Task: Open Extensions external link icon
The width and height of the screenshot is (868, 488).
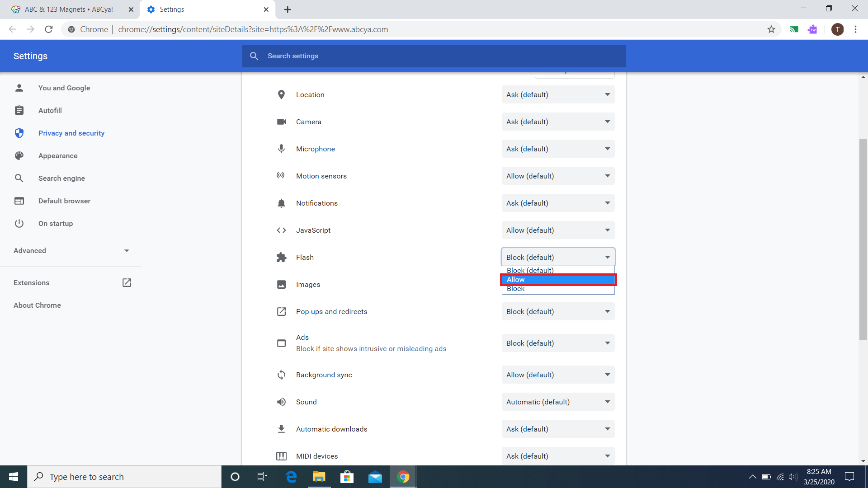Action: click(127, 282)
